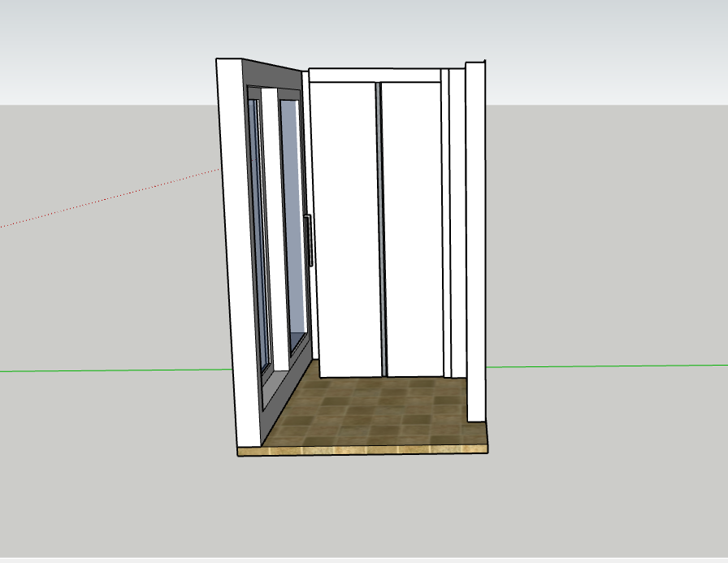Click the left glass pane of the door
728x563 pixels.
(258, 232)
